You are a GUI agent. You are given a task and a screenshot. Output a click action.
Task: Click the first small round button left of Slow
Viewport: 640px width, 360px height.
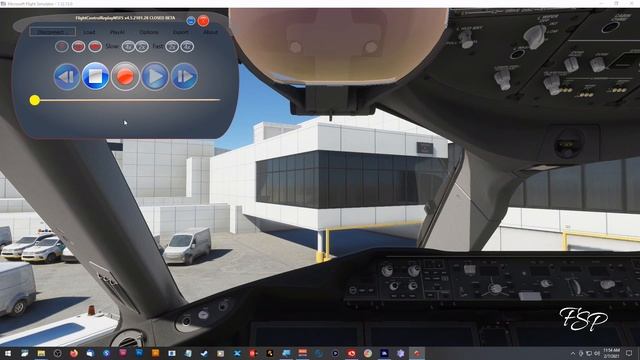(x=62, y=47)
